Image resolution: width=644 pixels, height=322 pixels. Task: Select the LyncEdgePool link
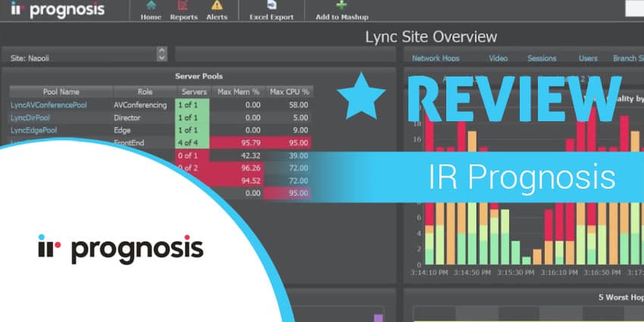[33, 130]
